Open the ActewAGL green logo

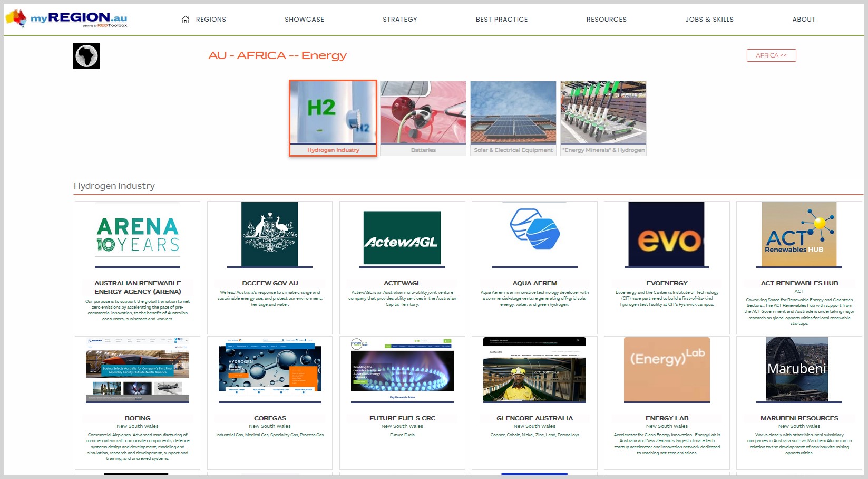(402, 238)
